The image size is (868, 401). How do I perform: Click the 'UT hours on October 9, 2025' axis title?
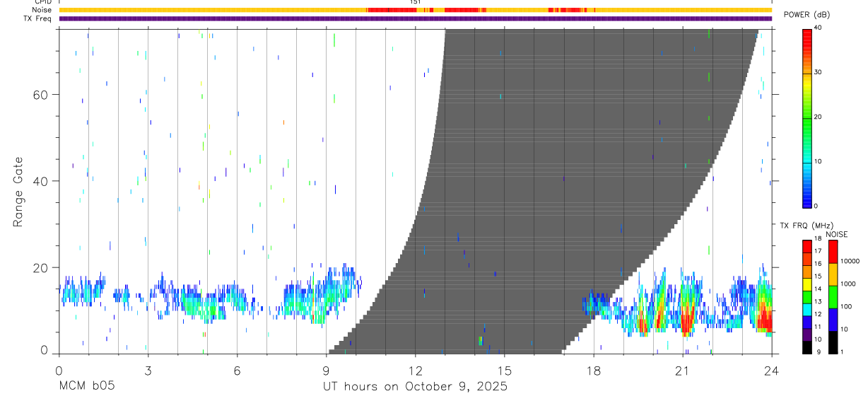click(x=415, y=387)
